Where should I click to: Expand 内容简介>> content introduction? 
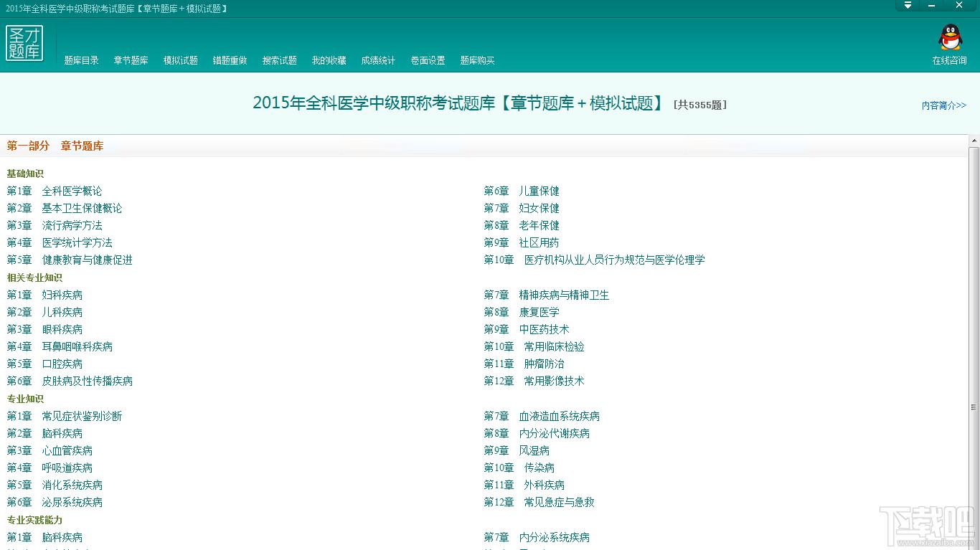[943, 105]
